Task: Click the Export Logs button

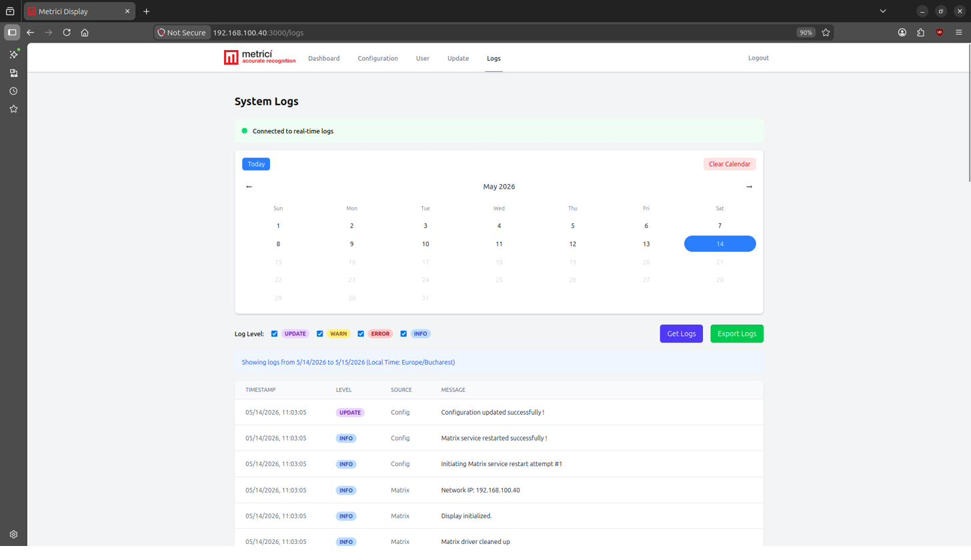Action: click(737, 334)
